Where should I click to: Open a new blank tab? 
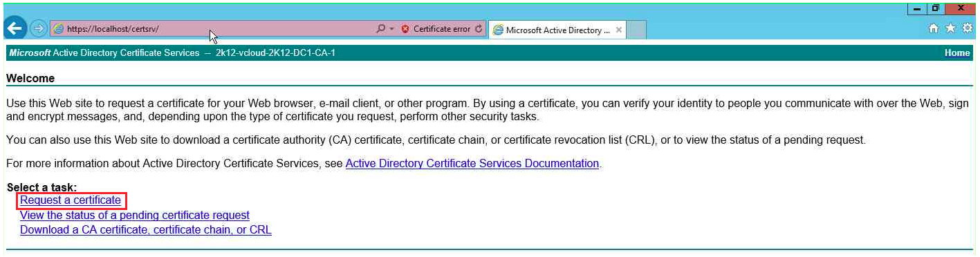click(636, 30)
